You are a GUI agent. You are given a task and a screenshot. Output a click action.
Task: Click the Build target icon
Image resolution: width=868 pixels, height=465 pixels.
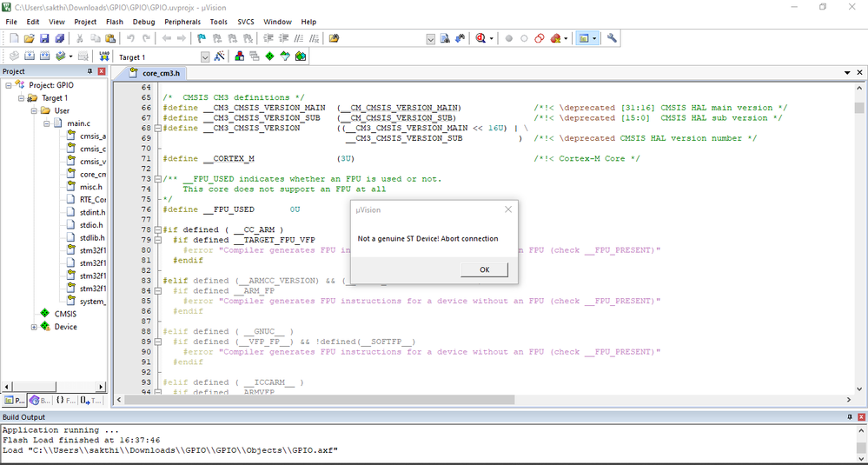coord(30,56)
